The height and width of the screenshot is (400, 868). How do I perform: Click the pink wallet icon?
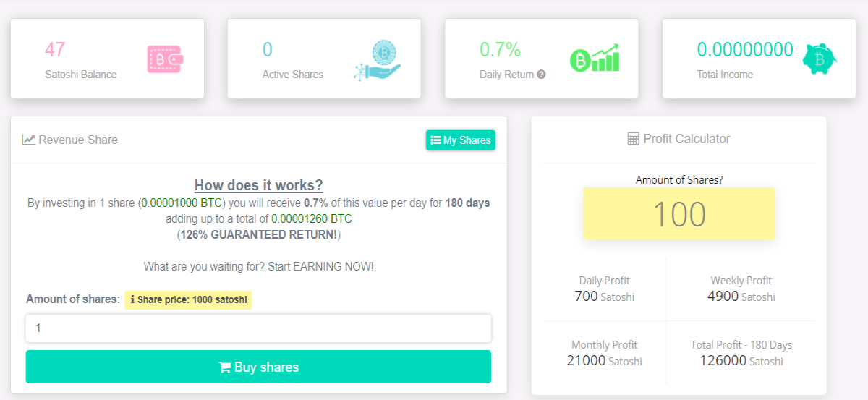165,59
